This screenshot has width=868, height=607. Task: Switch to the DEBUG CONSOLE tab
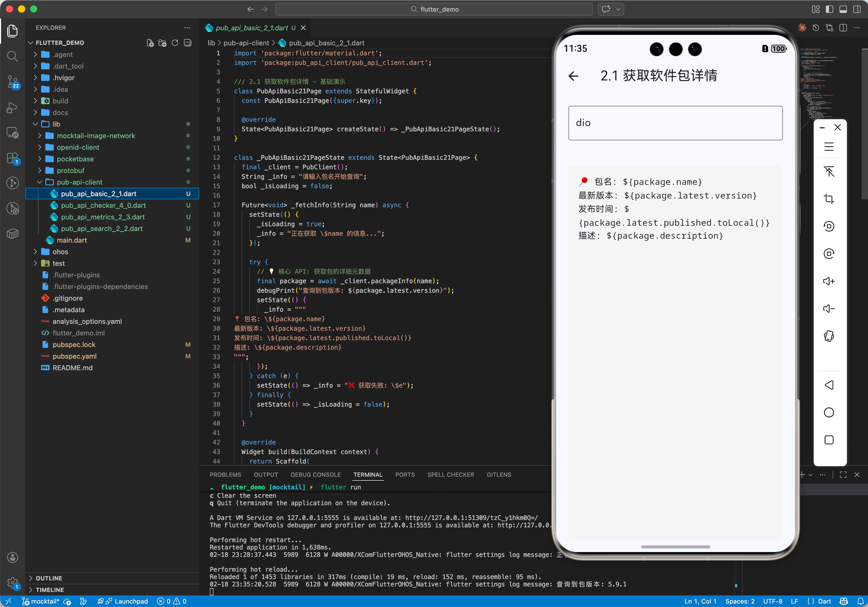315,474
